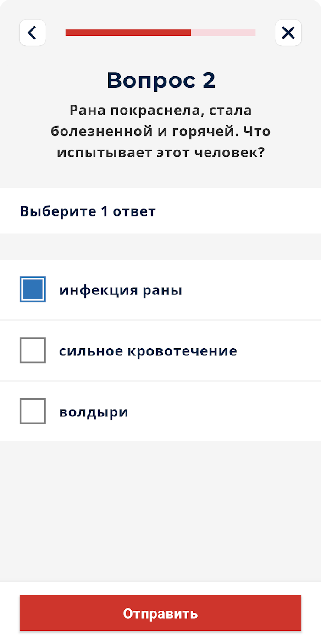Check the 'сильное кровотечение' checkbox

click(33, 350)
